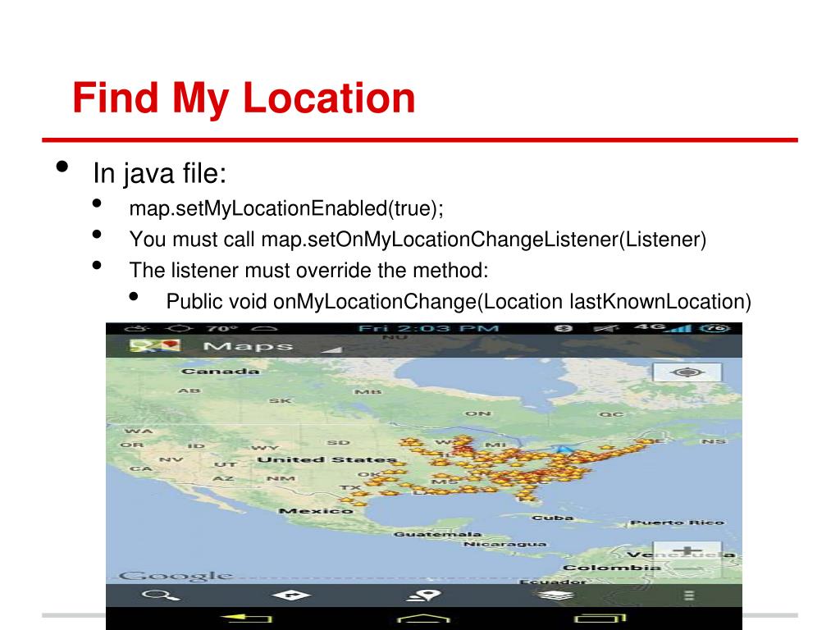
Task: Tap the 4G signal strength indicator
Action: coord(663,328)
